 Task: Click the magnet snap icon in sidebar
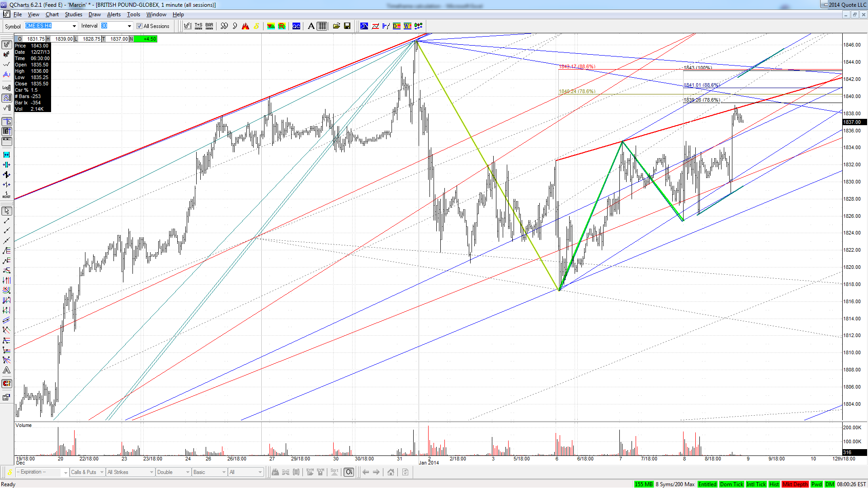tap(6, 384)
